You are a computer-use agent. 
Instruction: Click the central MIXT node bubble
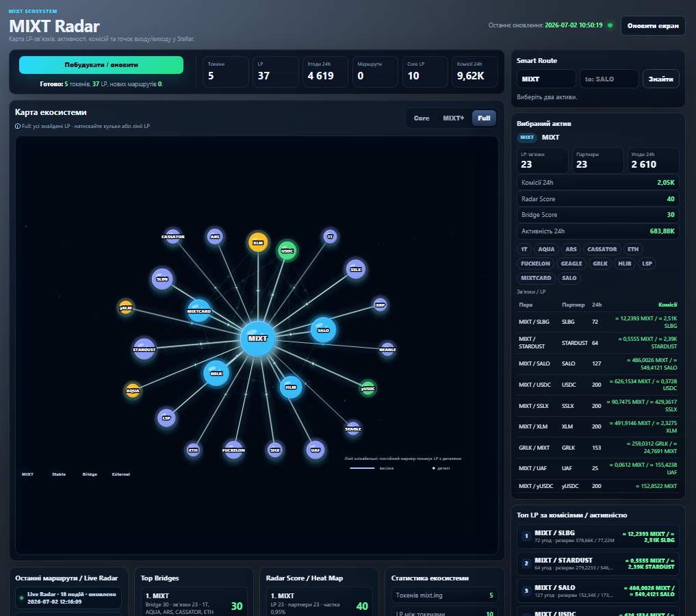tap(257, 339)
